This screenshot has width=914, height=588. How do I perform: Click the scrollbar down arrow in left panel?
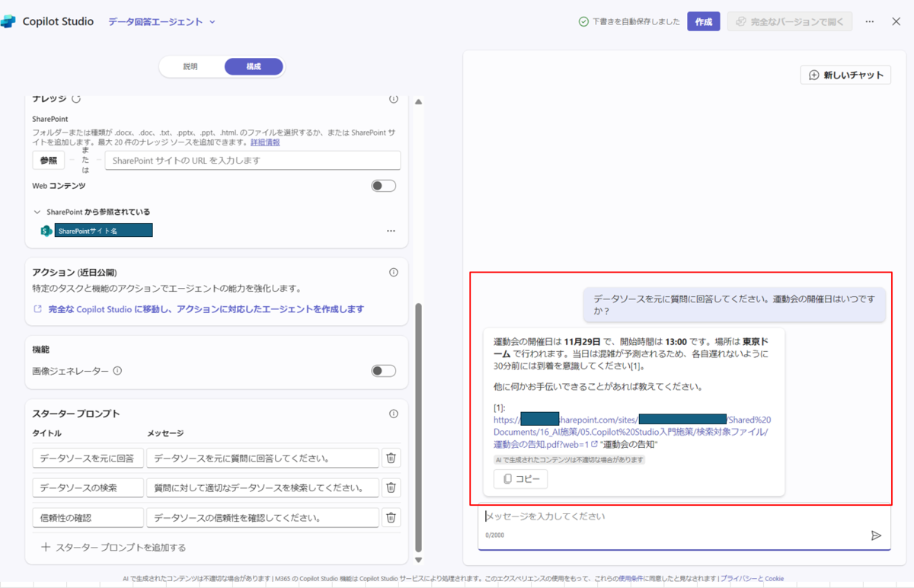(x=418, y=560)
